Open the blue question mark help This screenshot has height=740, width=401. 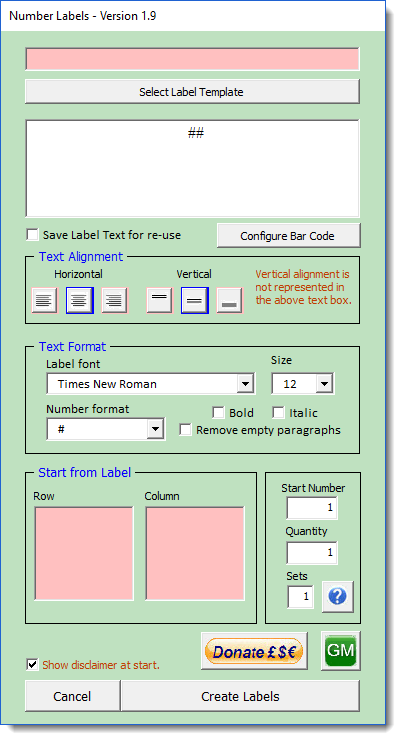tap(337, 597)
